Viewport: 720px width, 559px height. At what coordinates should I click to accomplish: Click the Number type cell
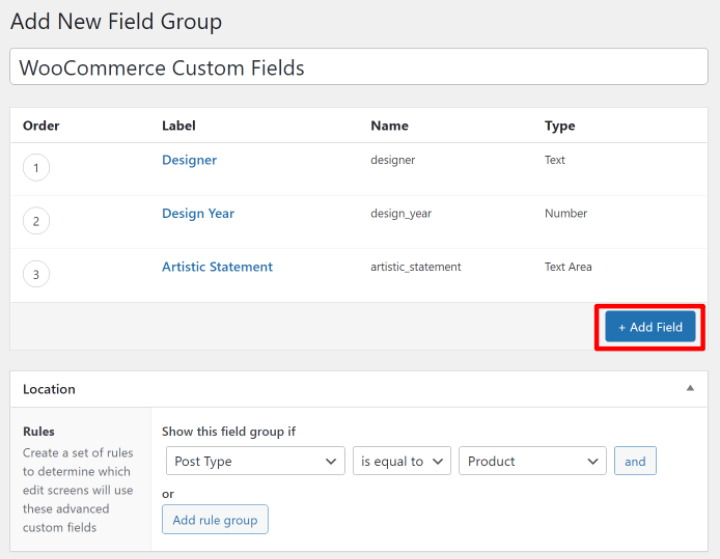click(x=566, y=213)
